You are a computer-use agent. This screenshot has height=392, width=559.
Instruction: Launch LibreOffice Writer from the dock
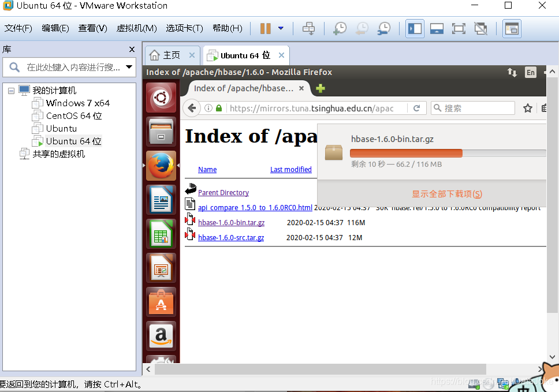point(161,200)
